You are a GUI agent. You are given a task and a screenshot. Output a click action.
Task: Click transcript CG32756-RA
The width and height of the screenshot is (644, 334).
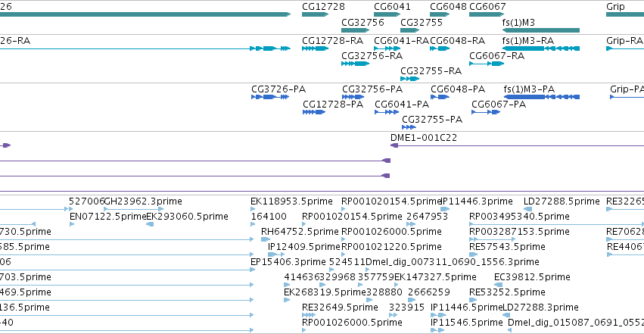coord(355,64)
